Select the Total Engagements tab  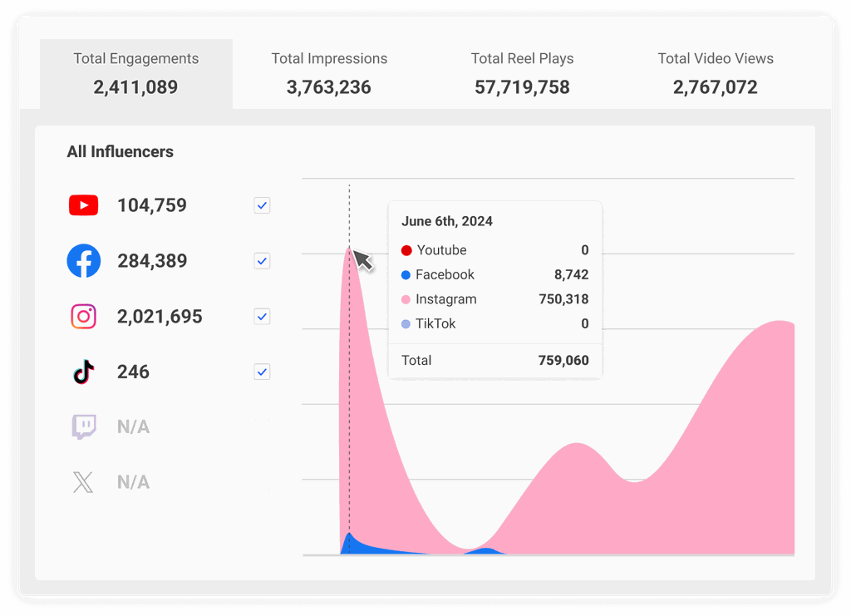coord(136,73)
